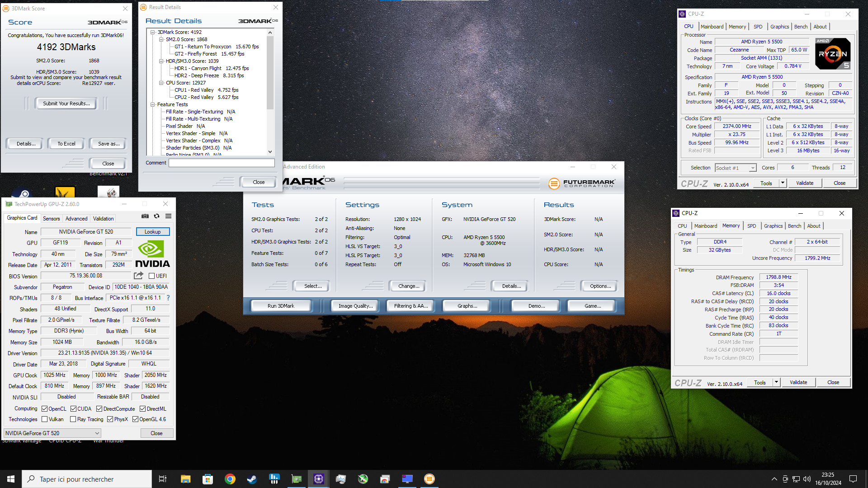Toggle the UEFI checkbox in GPU-Z
868x488 pixels.
152,276
